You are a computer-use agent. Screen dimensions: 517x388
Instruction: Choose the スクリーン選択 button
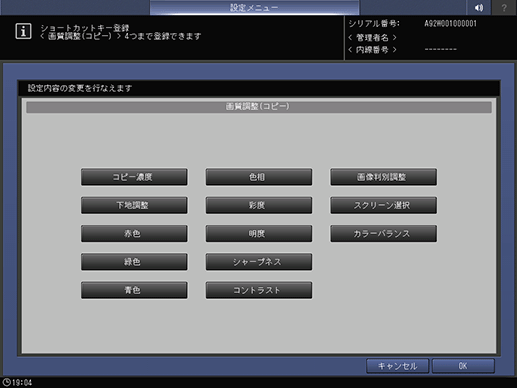[383, 205]
